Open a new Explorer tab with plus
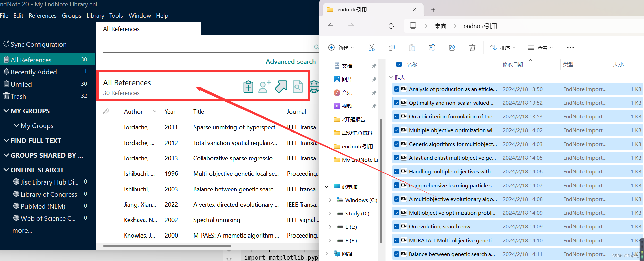Screen dimensions: 644x261 433,10
